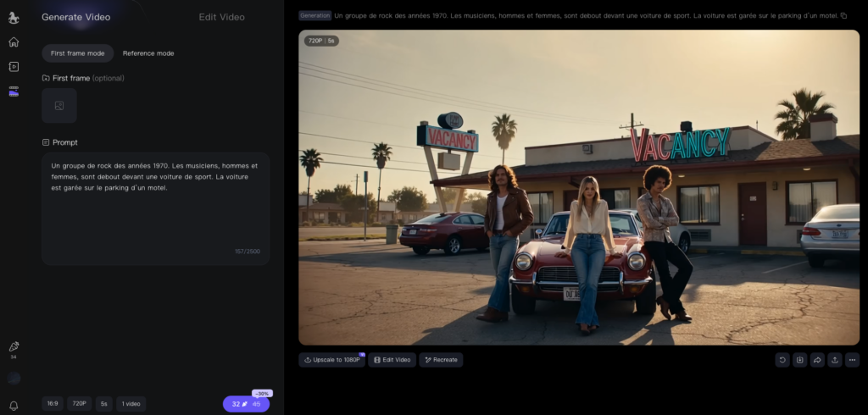This screenshot has width=868, height=415.
Task: Click the share arrow icon
Action: [x=817, y=360]
